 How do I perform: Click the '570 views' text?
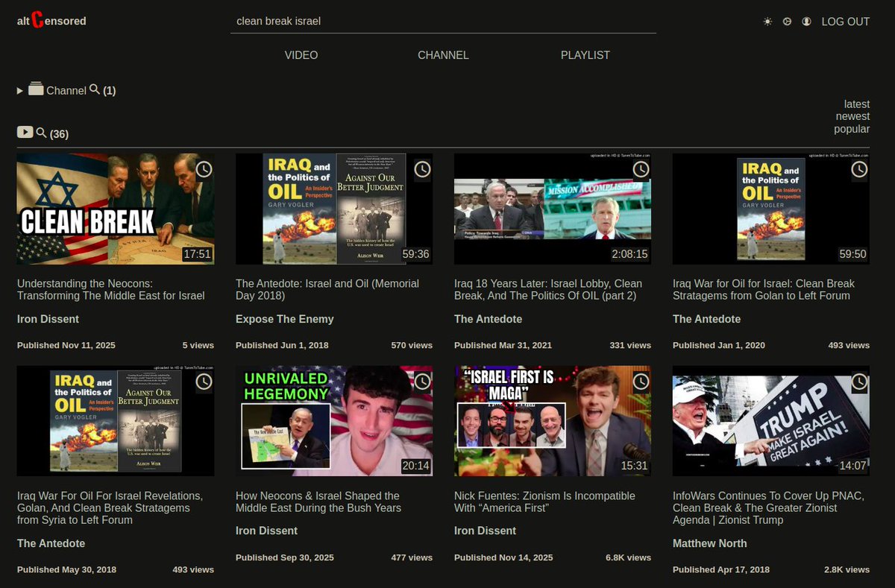coord(412,345)
